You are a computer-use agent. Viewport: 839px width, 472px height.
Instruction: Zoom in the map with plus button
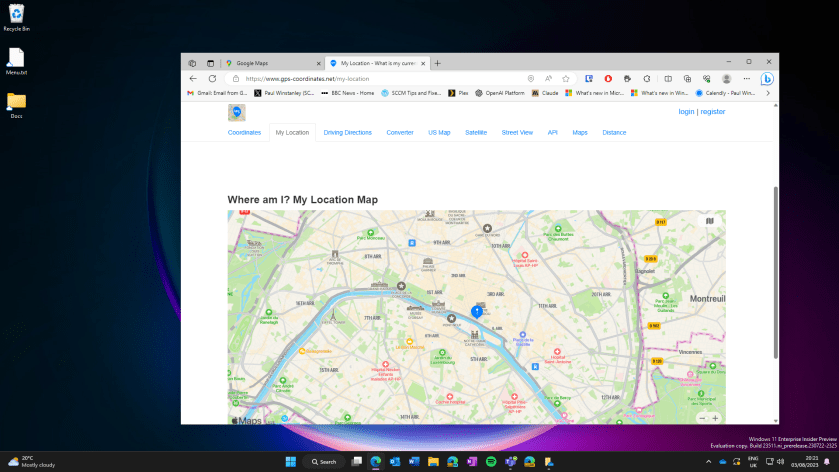715,418
